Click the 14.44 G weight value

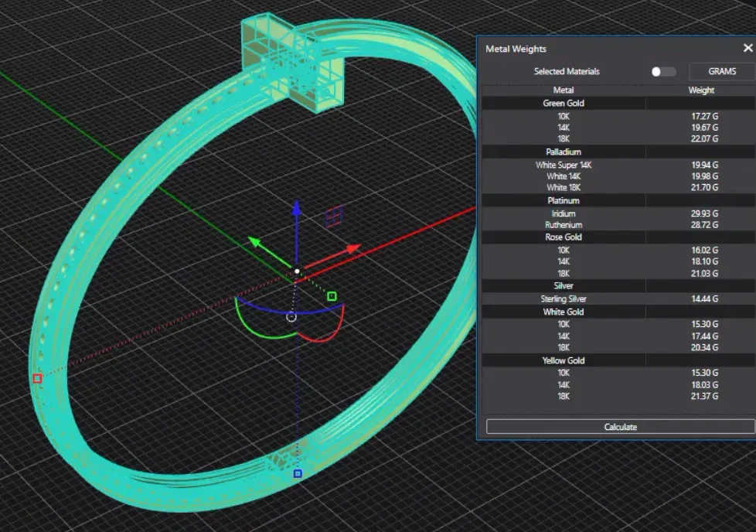coord(704,299)
